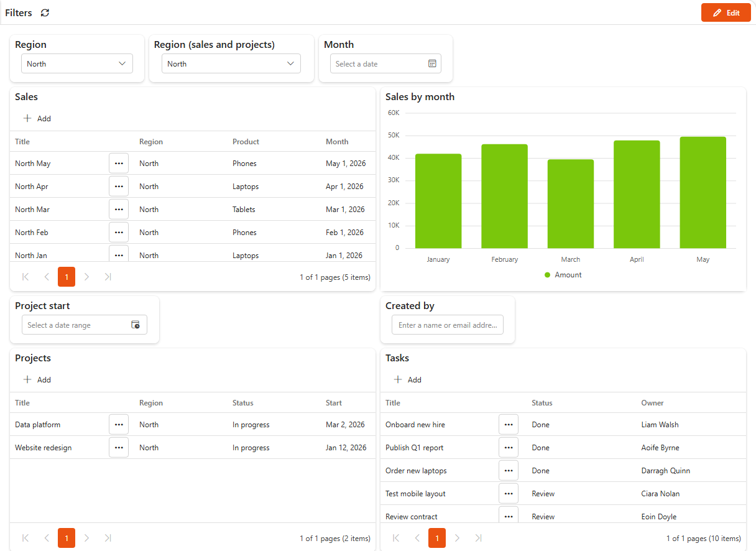756x551 pixels.
Task: Go to next page in Sales list
Action: (87, 277)
